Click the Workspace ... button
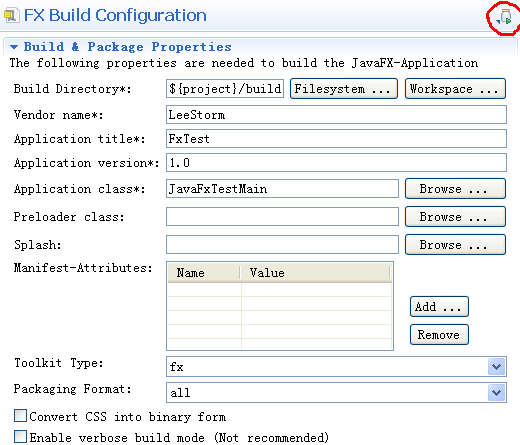Screen dimensions: 520x445 pyautogui.click(x=455, y=89)
